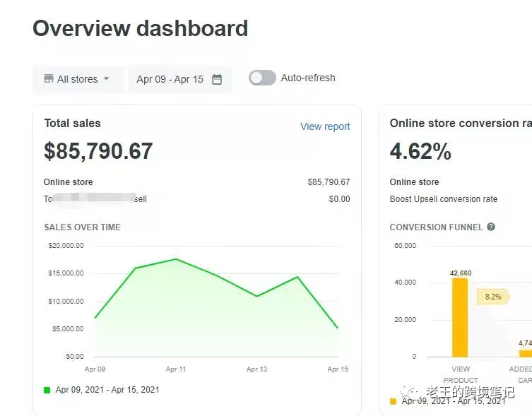Click the 4.62% conversion rate value
The height and width of the screenshot is (416, 532).
[420, 151]
